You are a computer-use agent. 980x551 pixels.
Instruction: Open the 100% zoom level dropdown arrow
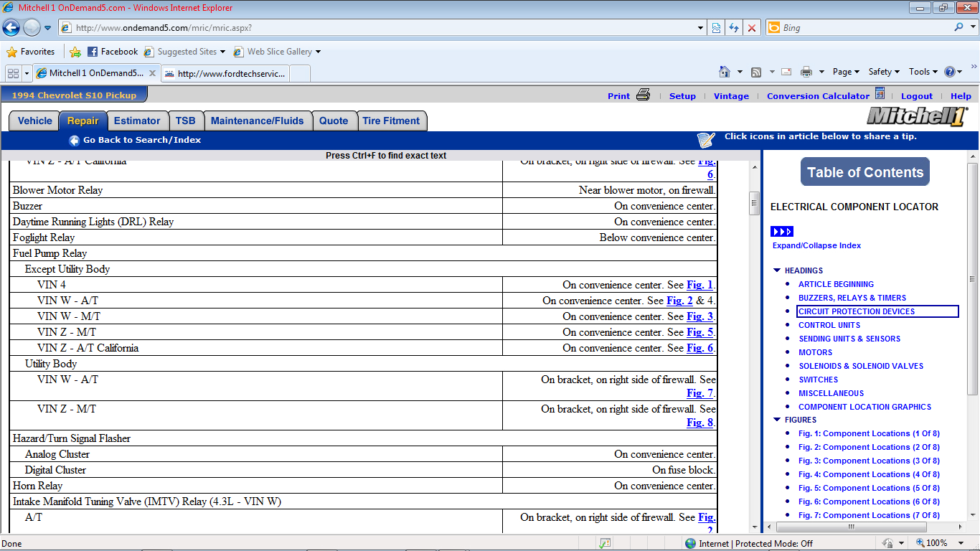[x=962, y=543]
